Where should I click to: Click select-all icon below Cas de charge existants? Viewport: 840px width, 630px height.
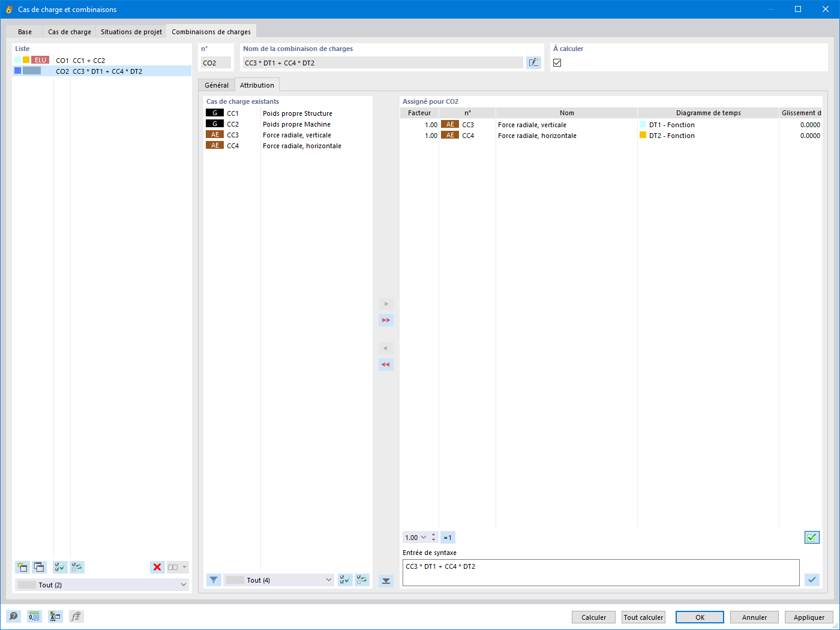[345, 580]
